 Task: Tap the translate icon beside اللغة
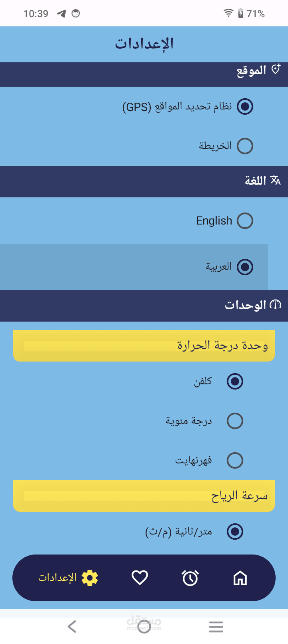276,181
